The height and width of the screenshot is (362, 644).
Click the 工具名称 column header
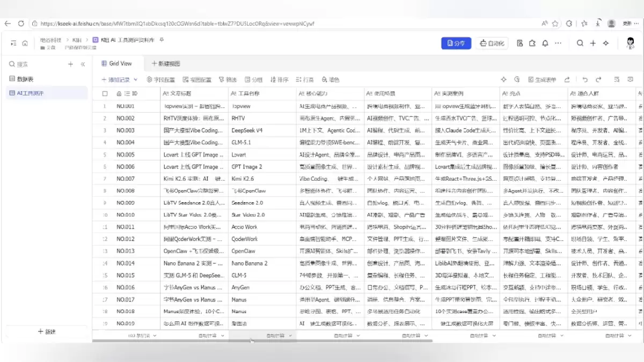(262, 93)
